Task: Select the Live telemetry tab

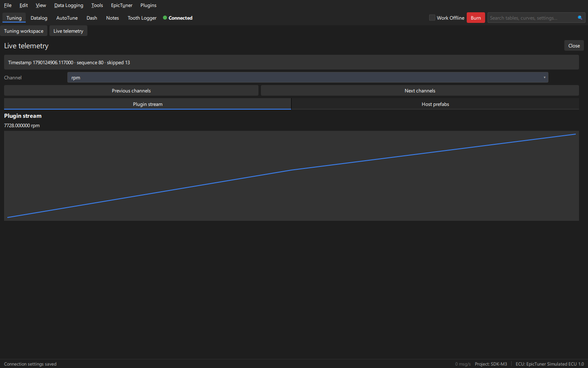Action: tap(68, 31)
